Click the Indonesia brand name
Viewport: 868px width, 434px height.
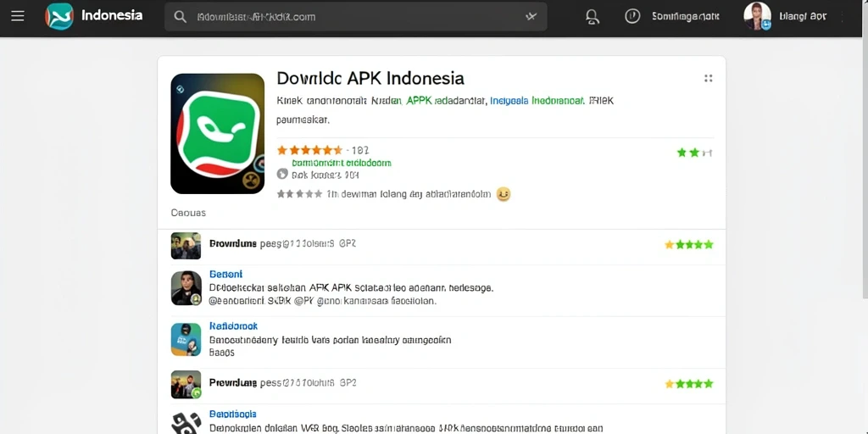tap(112, 15)
